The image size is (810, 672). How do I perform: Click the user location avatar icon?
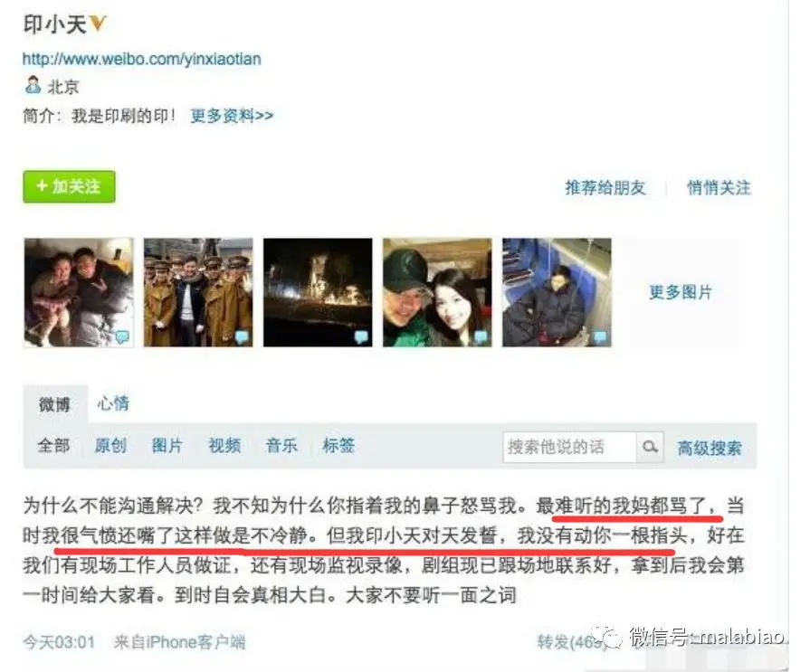point(33,85)
